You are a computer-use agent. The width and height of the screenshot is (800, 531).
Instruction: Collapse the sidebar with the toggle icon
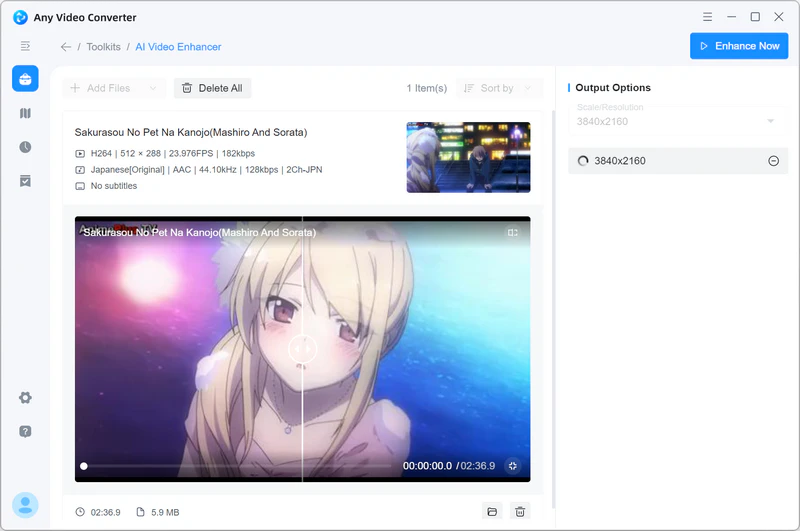25,46
